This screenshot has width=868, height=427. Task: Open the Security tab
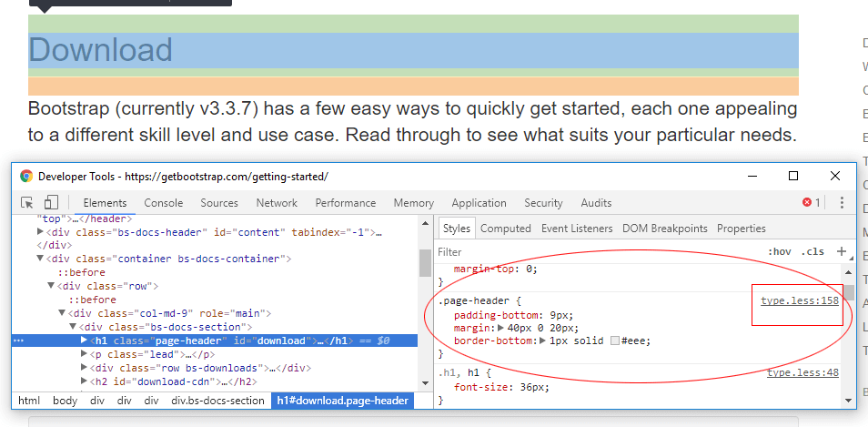click(x=543, y=203)
